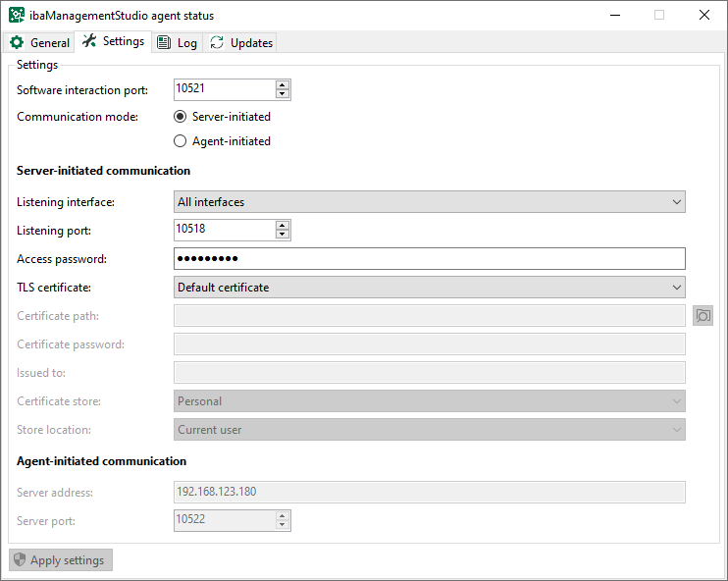Image resolution: width=728 pixels, height=581 pixels.
Task: Click the wrench icon on Settings tab
Action: (x=89, y=41)
